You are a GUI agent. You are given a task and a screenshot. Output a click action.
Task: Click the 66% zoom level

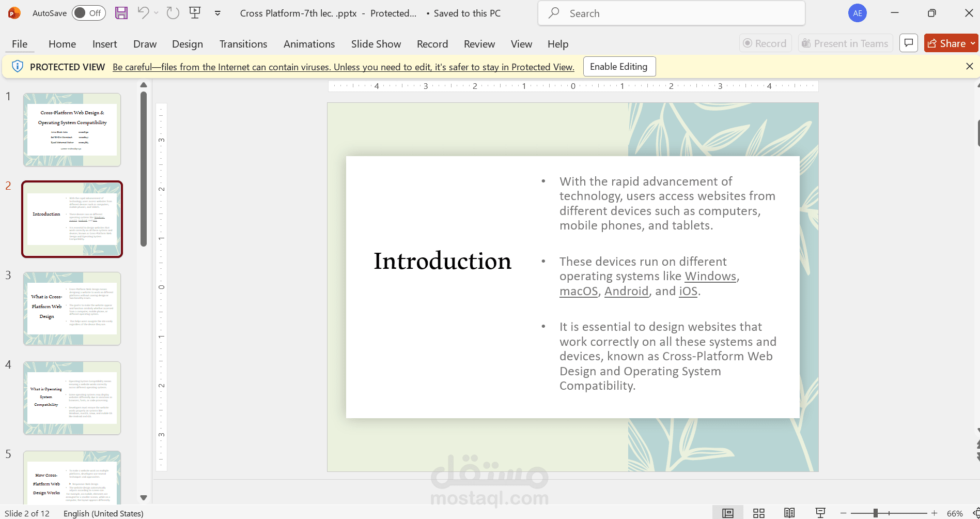click(955, 513)
